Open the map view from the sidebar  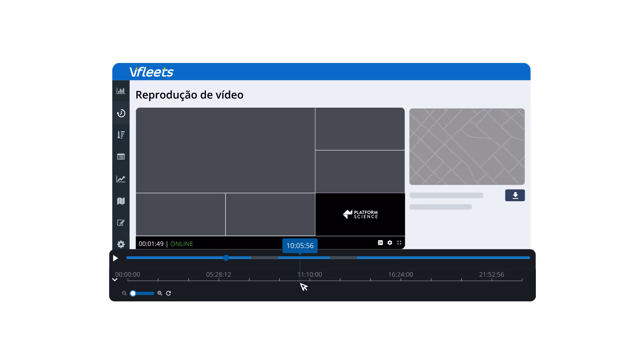(x=121, y=200)
